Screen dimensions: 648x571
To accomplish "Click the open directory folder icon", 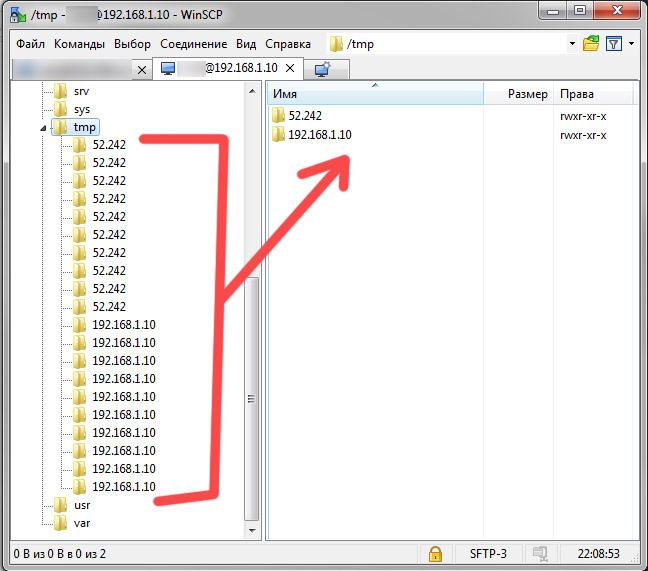I will tap(591, 44).
